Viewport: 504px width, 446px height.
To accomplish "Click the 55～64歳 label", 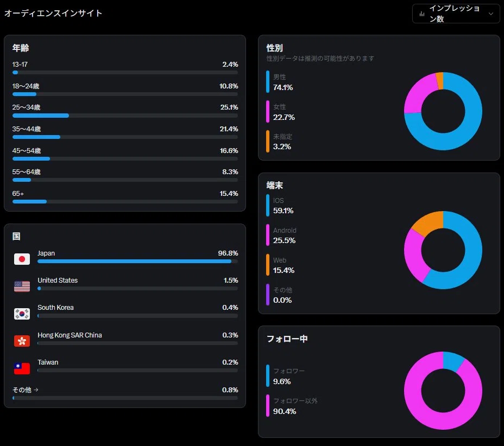I will [x=27, y=172].
